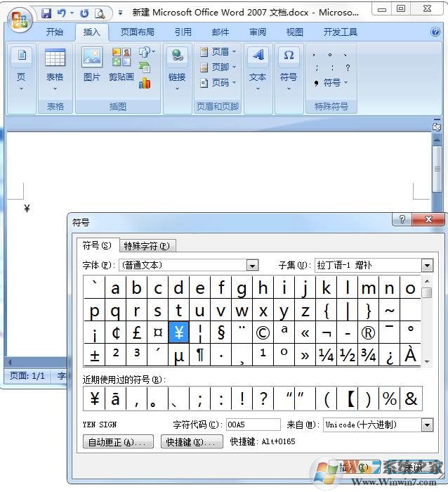Click the Undo icon
The width and height of the screenshot is (448, 492).
(62, 13)
